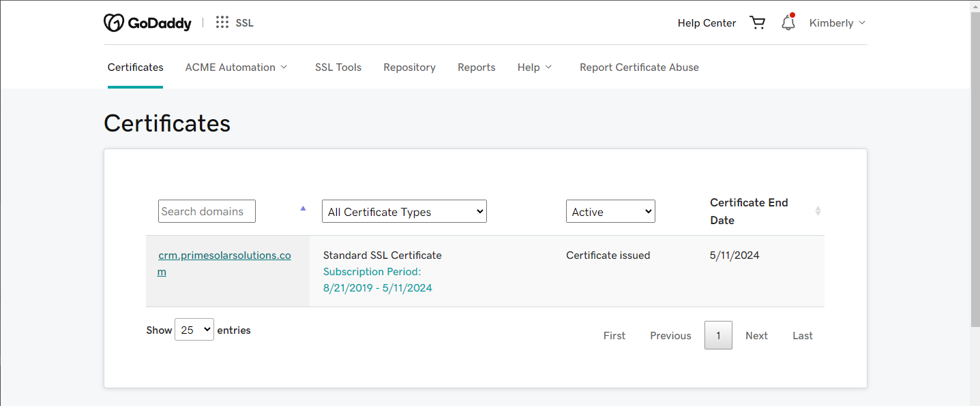Switch to Certificates tab
The width and height of the screenshot is (980, 406).
[x=136, y=67]
